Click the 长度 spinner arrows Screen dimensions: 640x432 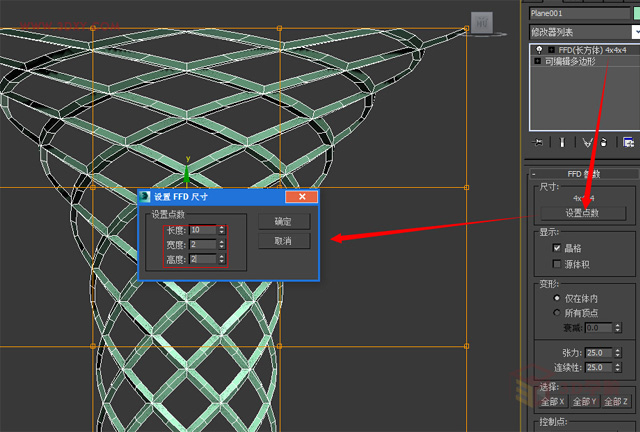tap(222, 230)
